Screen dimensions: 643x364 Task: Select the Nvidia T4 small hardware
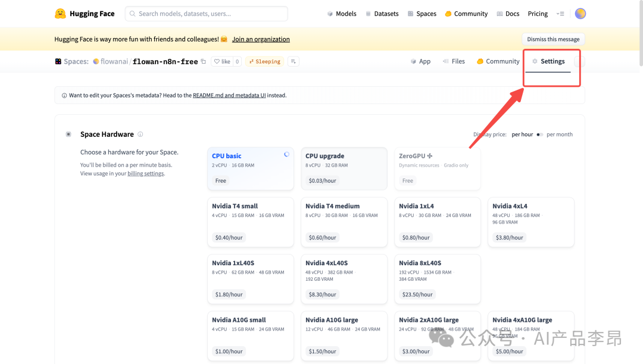[x=251, y=222]
